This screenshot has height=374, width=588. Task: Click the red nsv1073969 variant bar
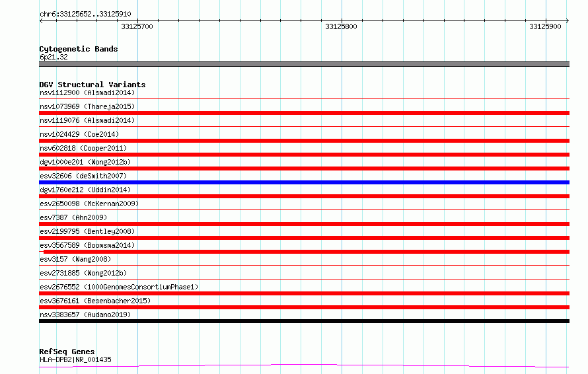click(x=304, y=113)
